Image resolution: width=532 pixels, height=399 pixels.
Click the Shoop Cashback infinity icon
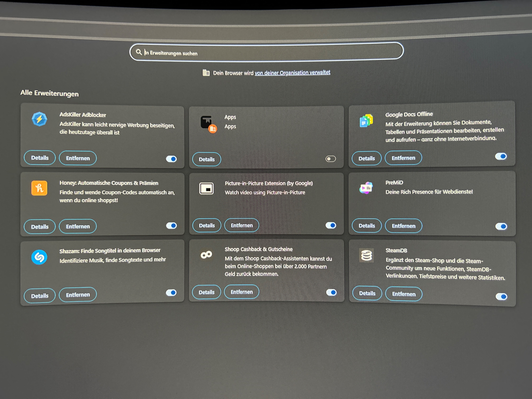206,255
